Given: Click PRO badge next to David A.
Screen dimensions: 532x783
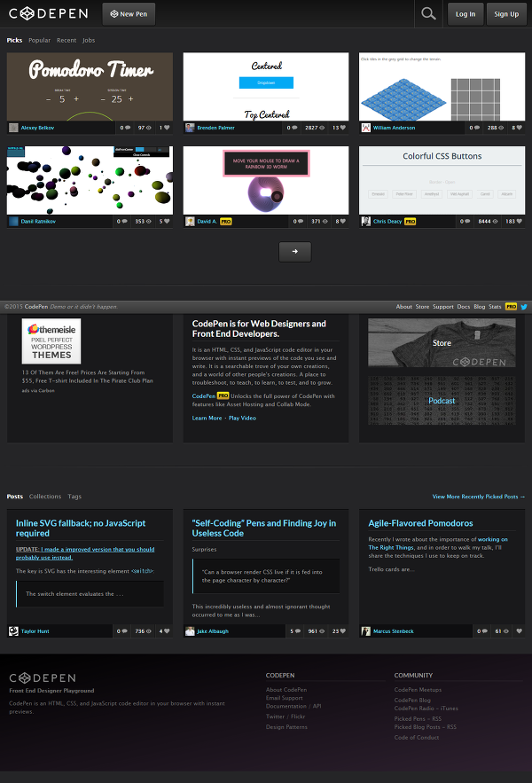Looking at the screenshot, I should pyautogui.click(x=226, y=221).
